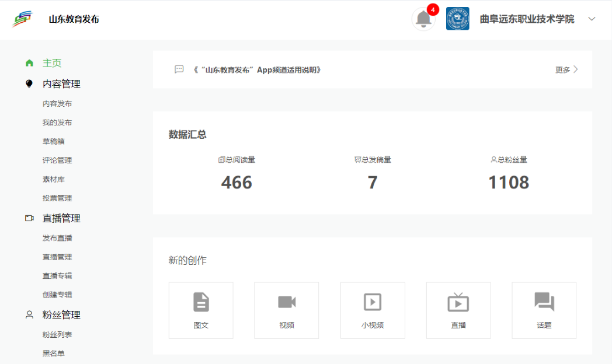This screenshot has height=364, width=612.
Task: Open 内容发布 in the sidebar
Action: click(x=57, y=104)
